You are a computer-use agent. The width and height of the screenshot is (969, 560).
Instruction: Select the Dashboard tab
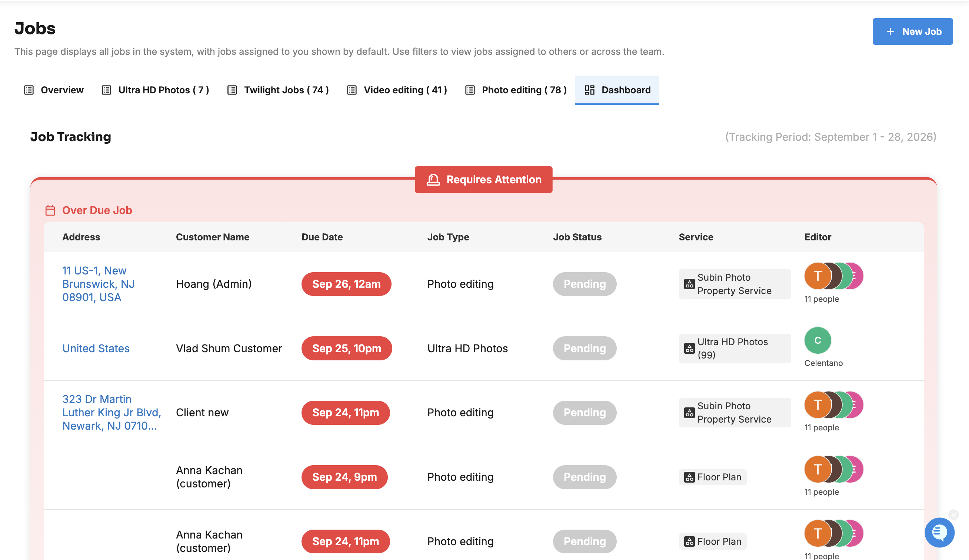pyautogui.click(x=616, y=90)
